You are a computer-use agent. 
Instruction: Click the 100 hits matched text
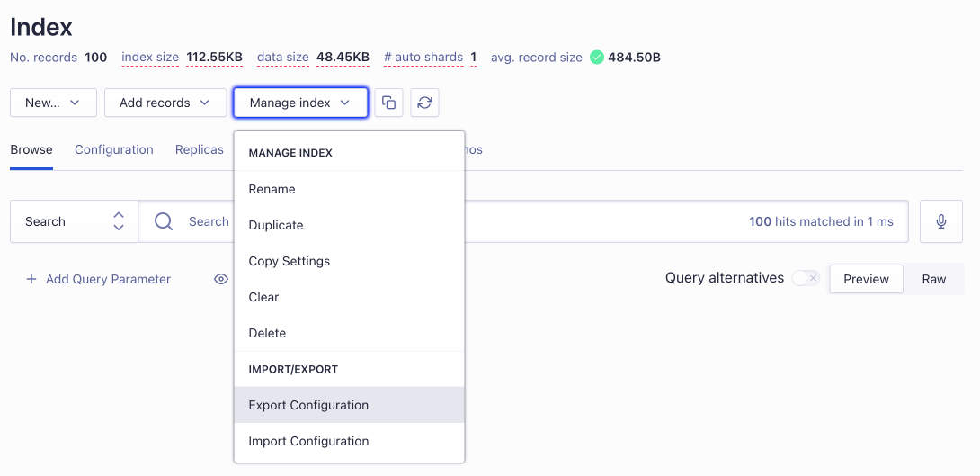point(821,221)
